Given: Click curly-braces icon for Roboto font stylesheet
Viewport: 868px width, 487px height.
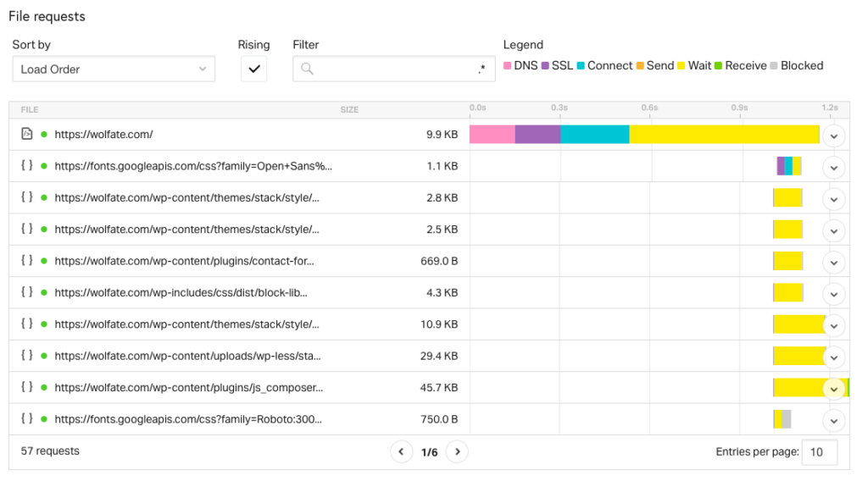Looking at the screenshot, I should tap(26, 419).
